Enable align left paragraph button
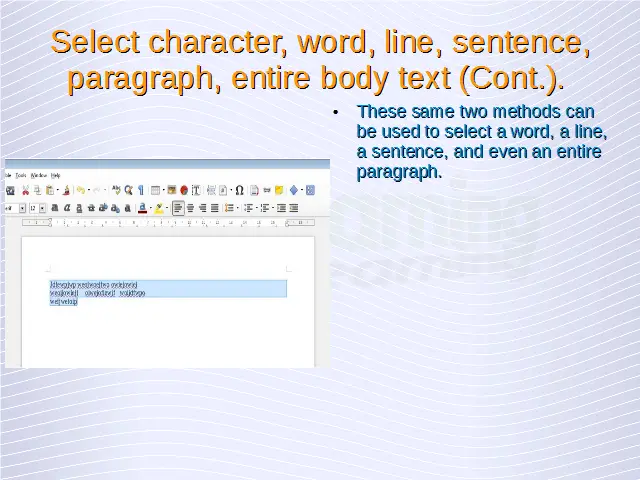Viewport: 640px width, 480px height. click(178, 208)
